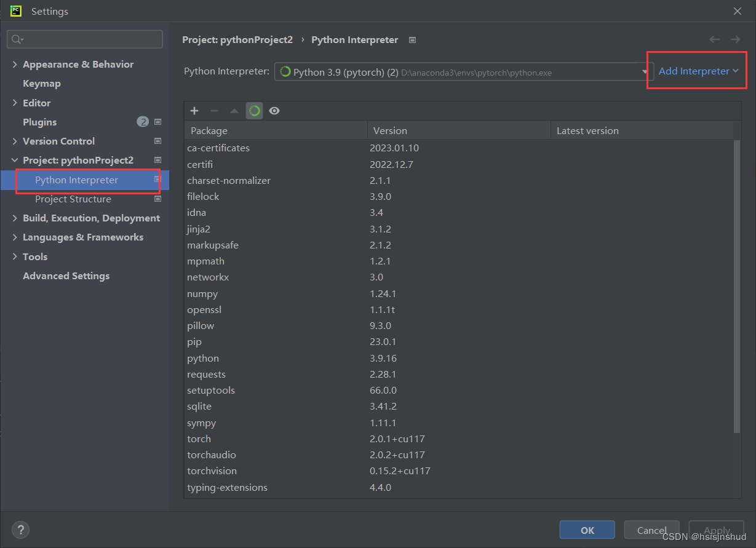
Task: Select the sympy package row
Action: pyautogui.click(x=459, y=423)
